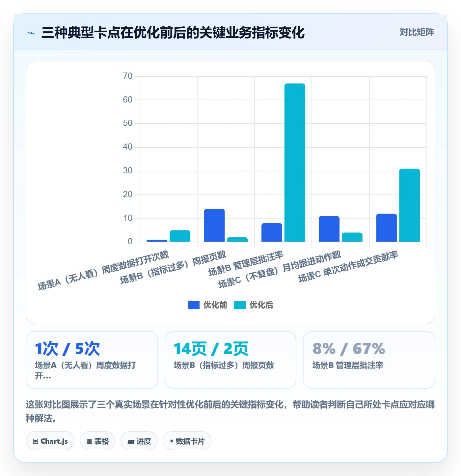Click the stat value 1次 / 5次
This screenshot has height=476, width=461.
coord(68,349)
